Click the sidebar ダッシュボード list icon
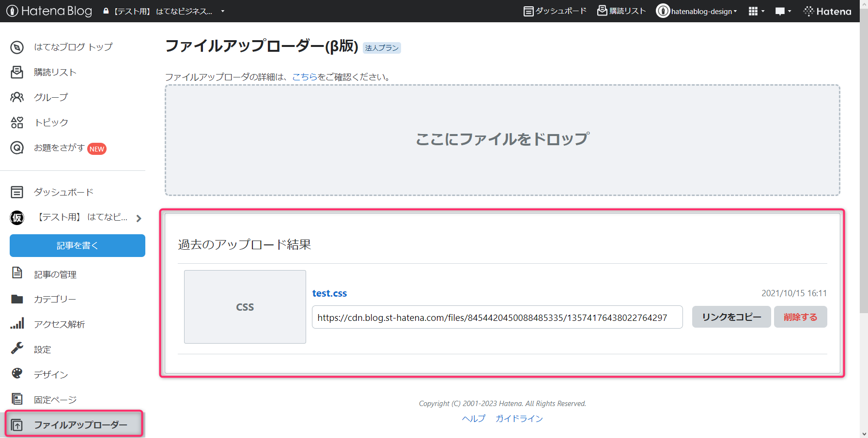The width and height of the screenshot is (868, 438). tap(17, 192)
